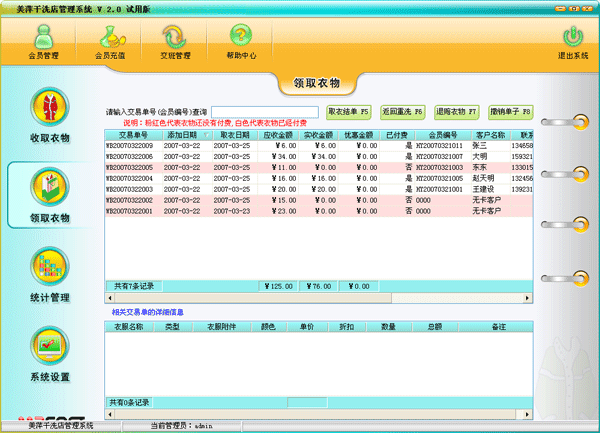This screenshot has height=433, width=600.
Task: Open 系统设置 system settings
Action: [x=49, y=355]
